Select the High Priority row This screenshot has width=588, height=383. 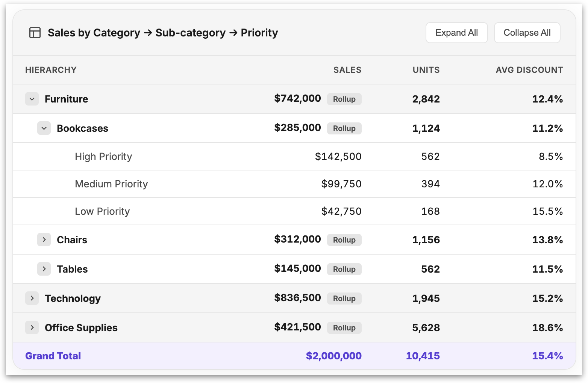[x=103, y=157]
